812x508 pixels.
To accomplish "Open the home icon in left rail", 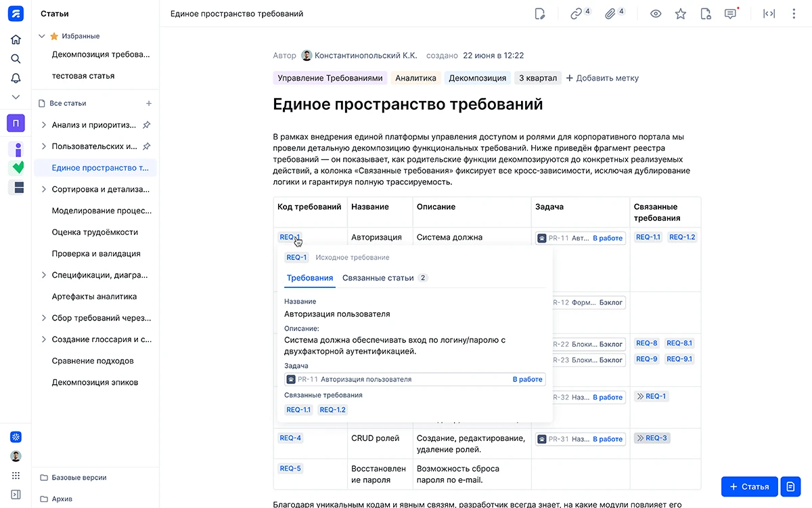I will (x=16, y=39).
